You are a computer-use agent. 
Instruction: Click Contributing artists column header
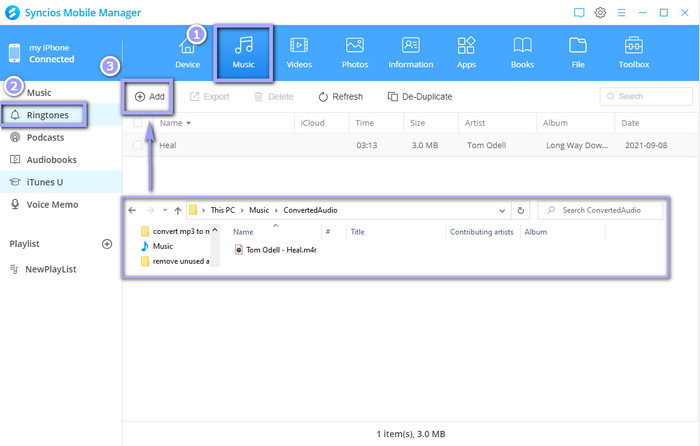[482, 232]
